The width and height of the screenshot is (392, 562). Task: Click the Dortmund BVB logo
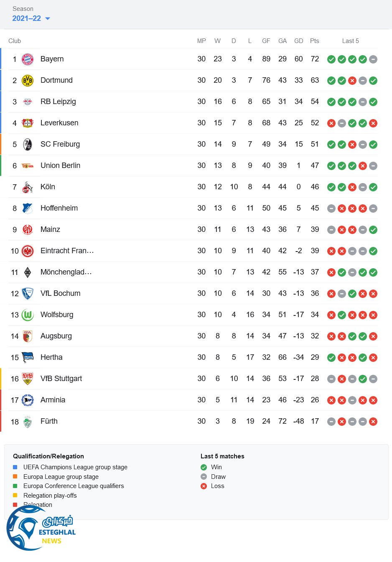(x=28, y=81)
